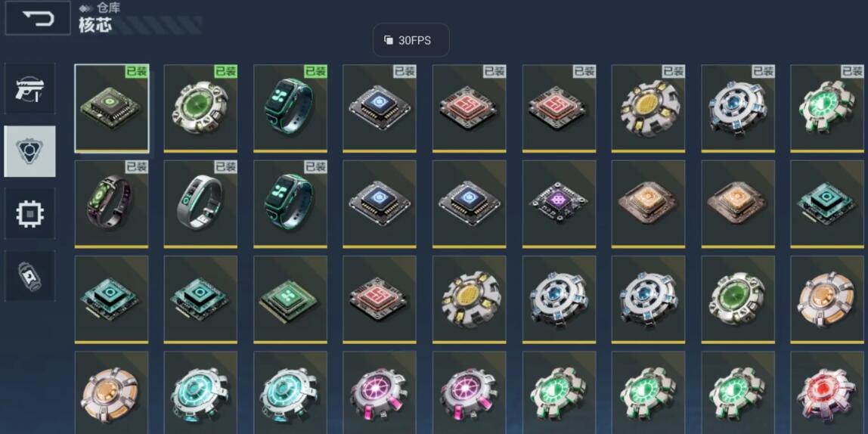This screenshot has width=868, height=434.
Task: Select the equipped green round gear core
Action: pos(201,108)
